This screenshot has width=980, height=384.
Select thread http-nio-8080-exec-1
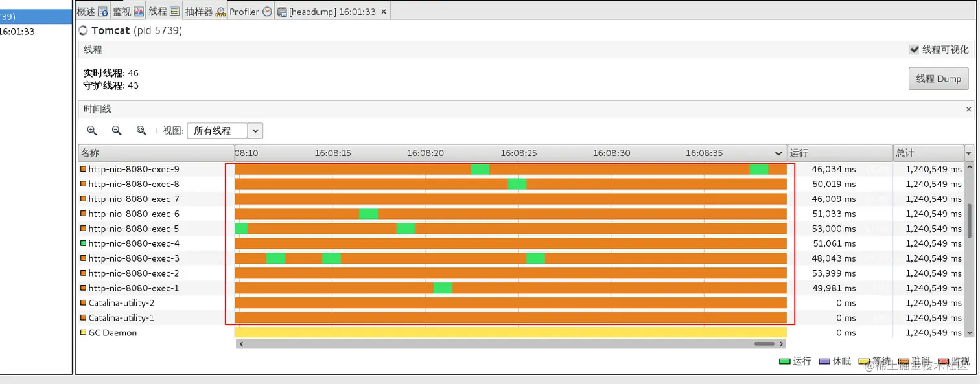134,288
